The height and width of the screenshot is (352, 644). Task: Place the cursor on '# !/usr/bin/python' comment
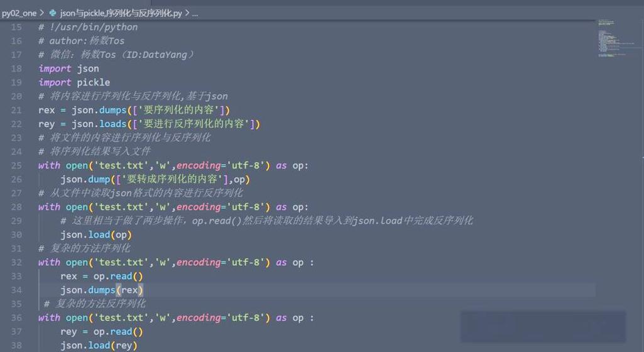[x=88, y=27]
